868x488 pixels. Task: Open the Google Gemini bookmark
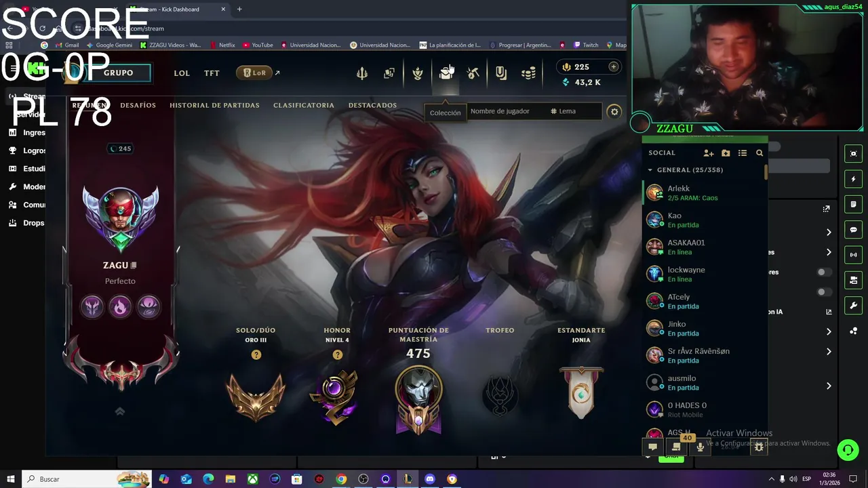click(x=109, y=45)
